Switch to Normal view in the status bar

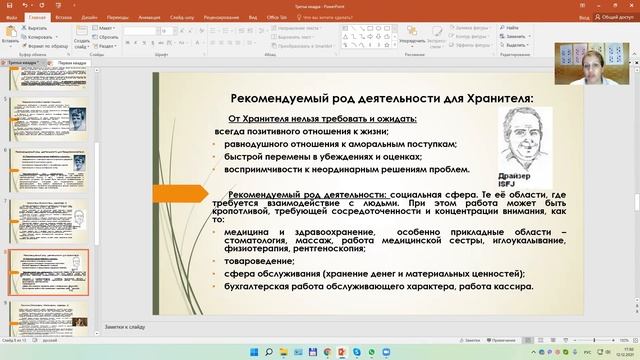click(x=528, y=340)
